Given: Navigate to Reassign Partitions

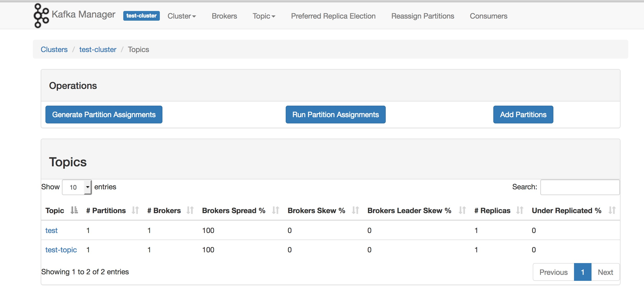Looking at the screenshot, I should [x=423, y=16].
